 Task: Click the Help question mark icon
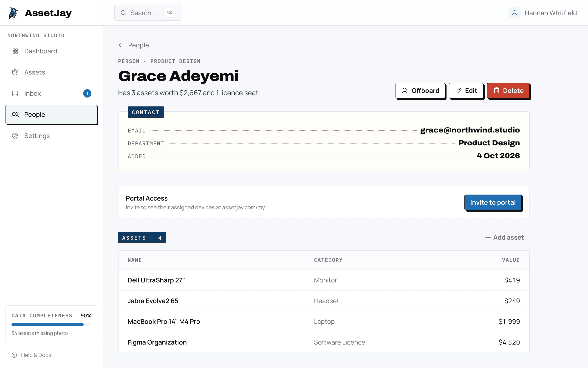coord(14,355)
